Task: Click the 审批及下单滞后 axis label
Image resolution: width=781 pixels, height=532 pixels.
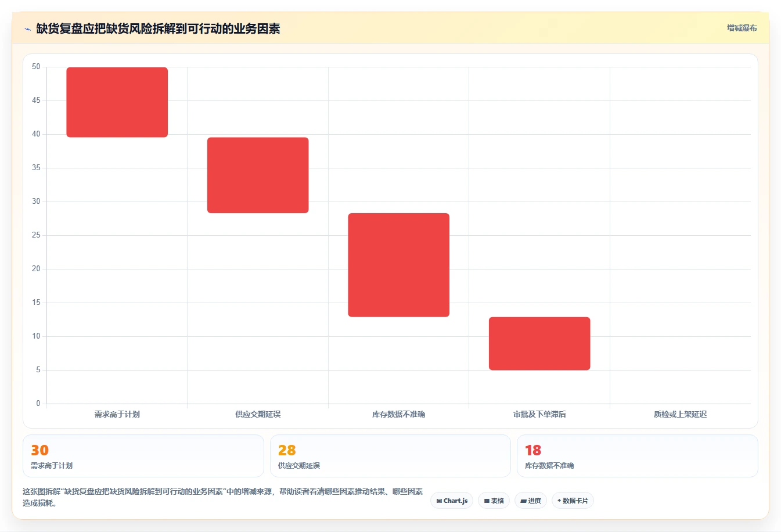Action: pos(539,414)
